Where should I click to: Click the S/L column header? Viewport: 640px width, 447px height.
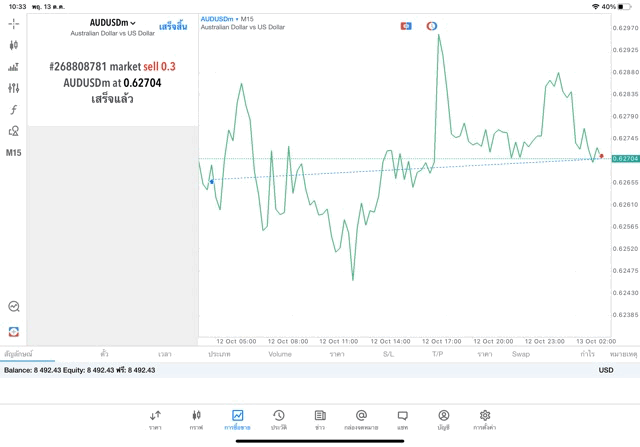[389, 354]
